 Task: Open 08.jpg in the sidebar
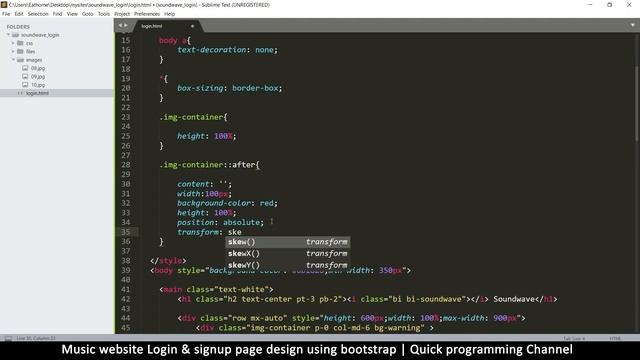point(38,68)
